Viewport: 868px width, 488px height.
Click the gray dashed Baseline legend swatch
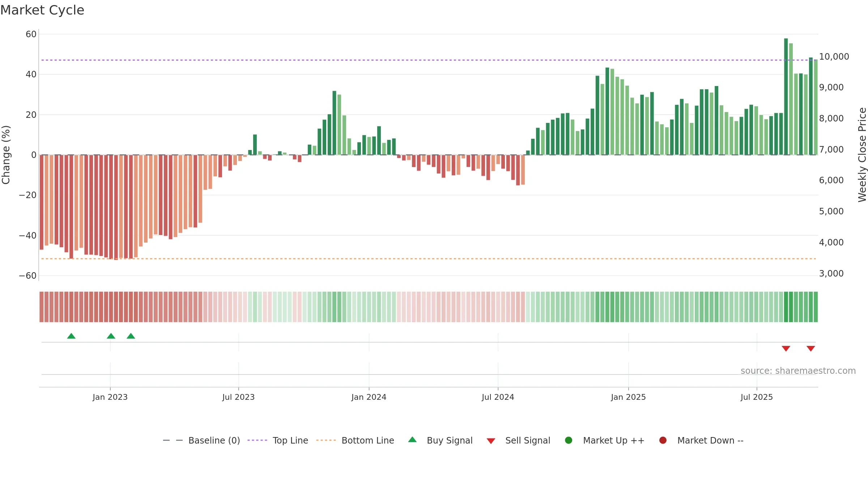[173, 440]
